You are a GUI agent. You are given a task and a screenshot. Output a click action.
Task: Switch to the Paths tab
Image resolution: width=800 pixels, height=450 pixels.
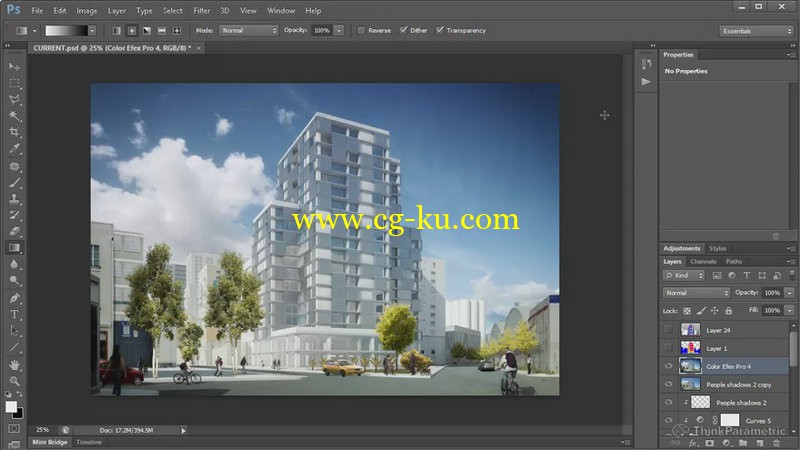[x=734, y=261]
